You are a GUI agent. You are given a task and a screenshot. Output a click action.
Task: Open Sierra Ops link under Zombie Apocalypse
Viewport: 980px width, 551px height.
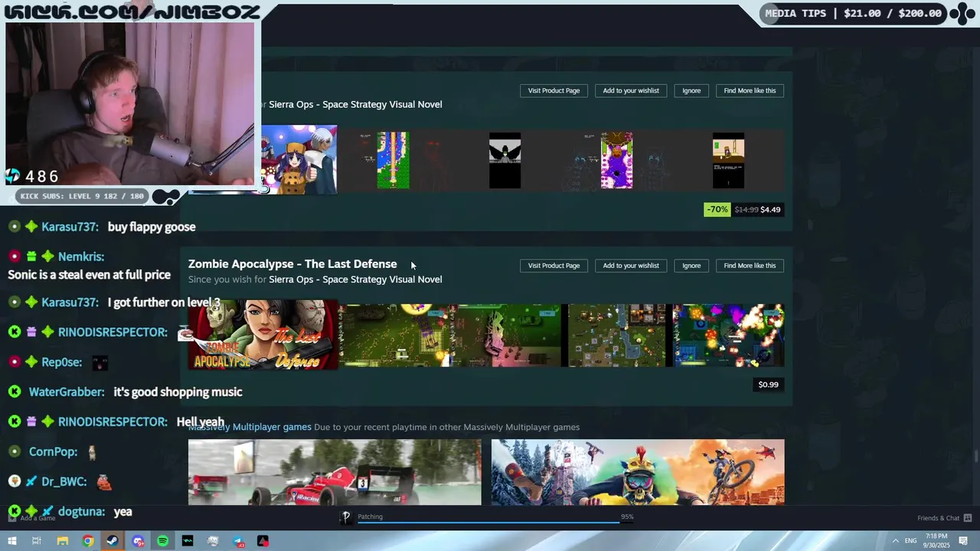point(355,279)
